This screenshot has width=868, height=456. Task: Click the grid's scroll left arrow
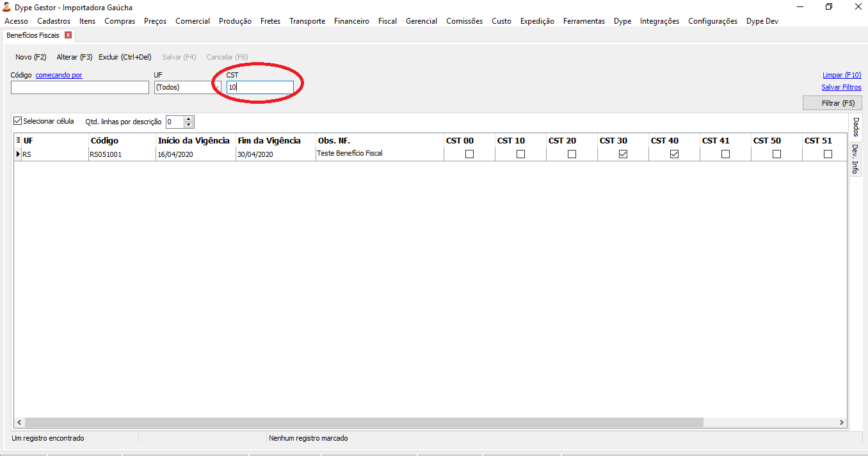19,423
